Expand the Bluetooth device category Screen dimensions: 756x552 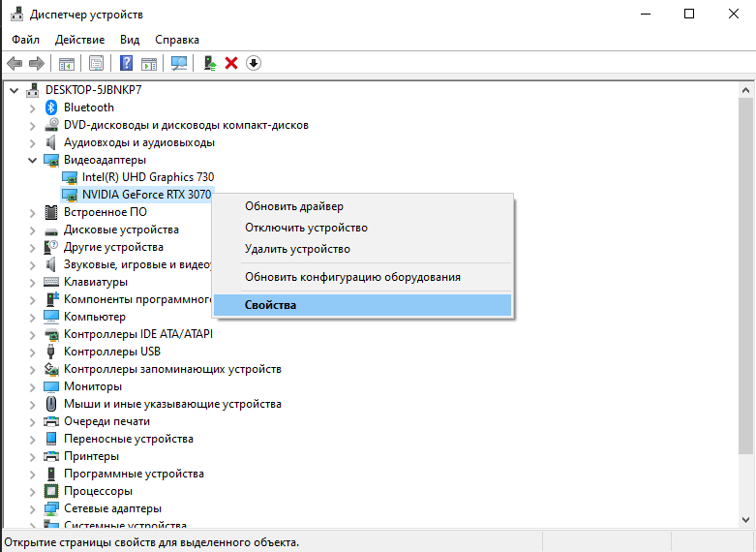coord(33,107)
